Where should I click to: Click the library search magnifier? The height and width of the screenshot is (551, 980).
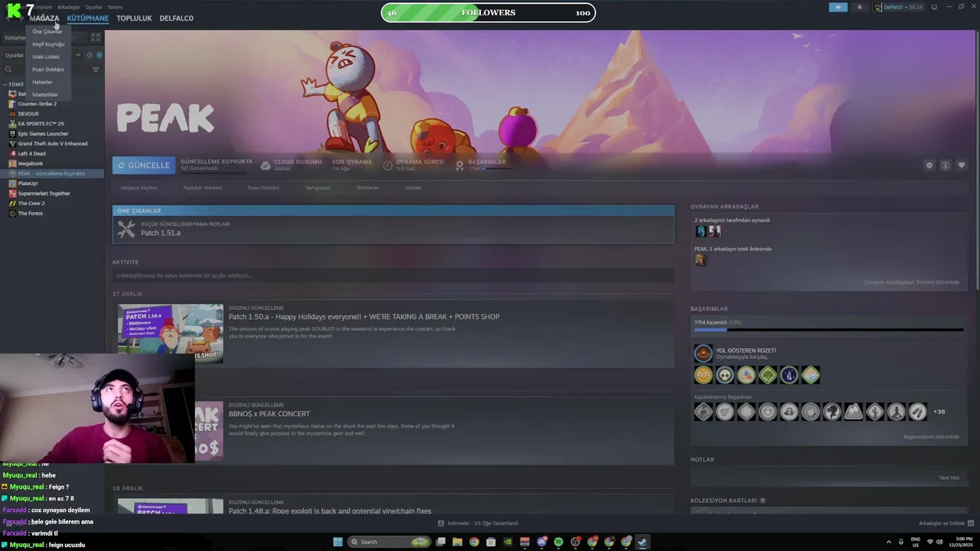pos(8,70)
